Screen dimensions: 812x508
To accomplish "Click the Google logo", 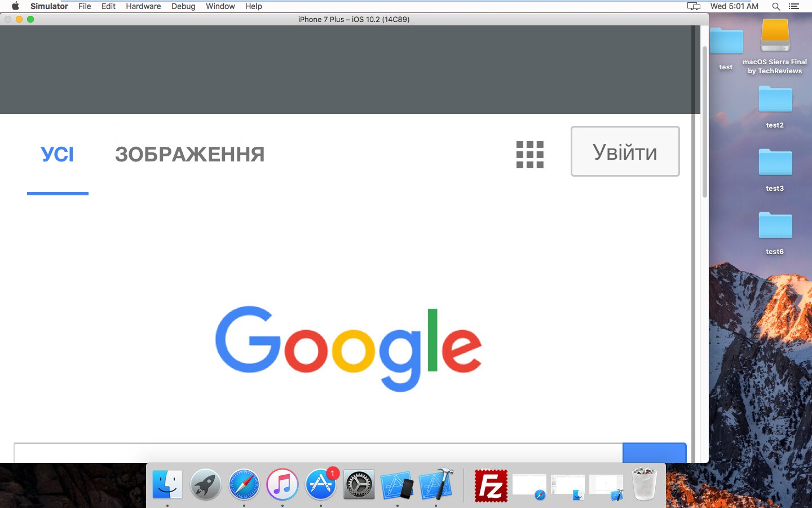I will (348, 349).
